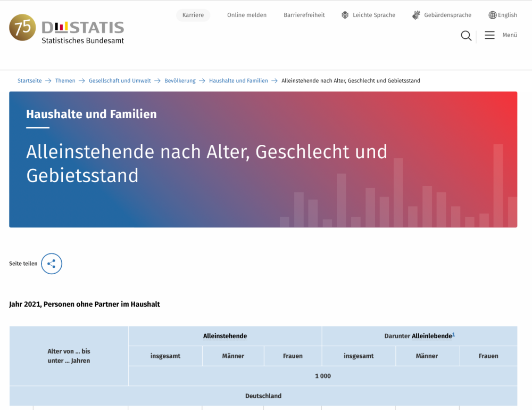Open the Bevölkerung breadcrumb link
This screenshot has width=532, height=410.
(181, 80)
